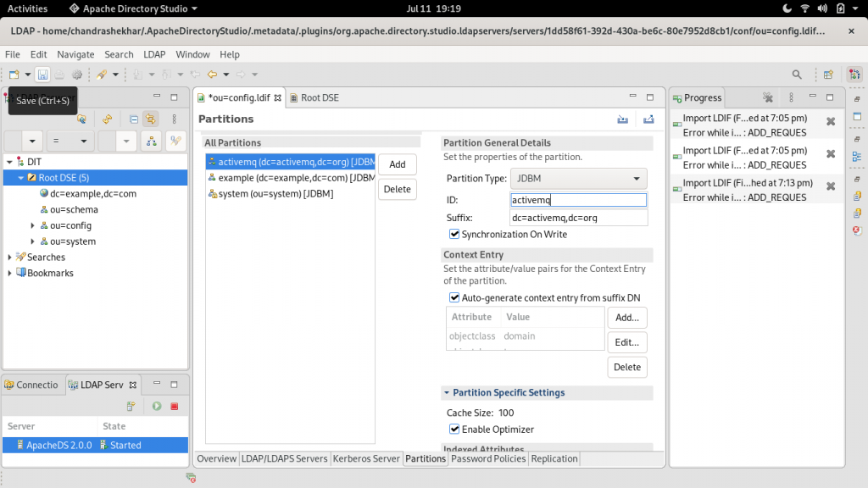Stop the LDAP server with red icon
Screen dimensions: 868x488
click(175, 407)
